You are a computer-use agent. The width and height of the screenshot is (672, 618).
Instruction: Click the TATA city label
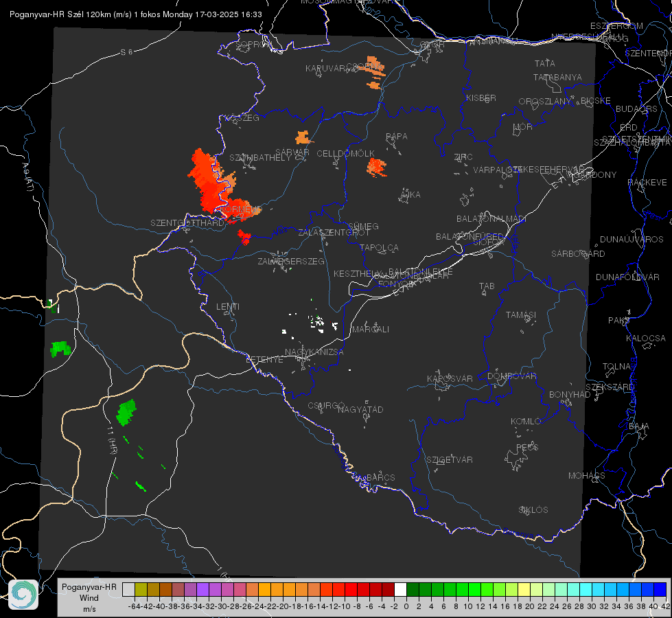point(545,63)
